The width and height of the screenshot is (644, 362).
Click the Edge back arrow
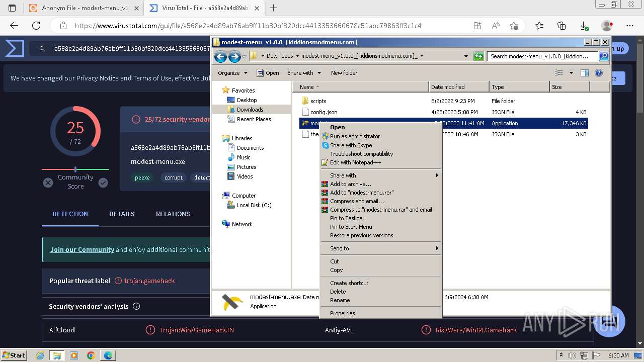click(14, 26)
